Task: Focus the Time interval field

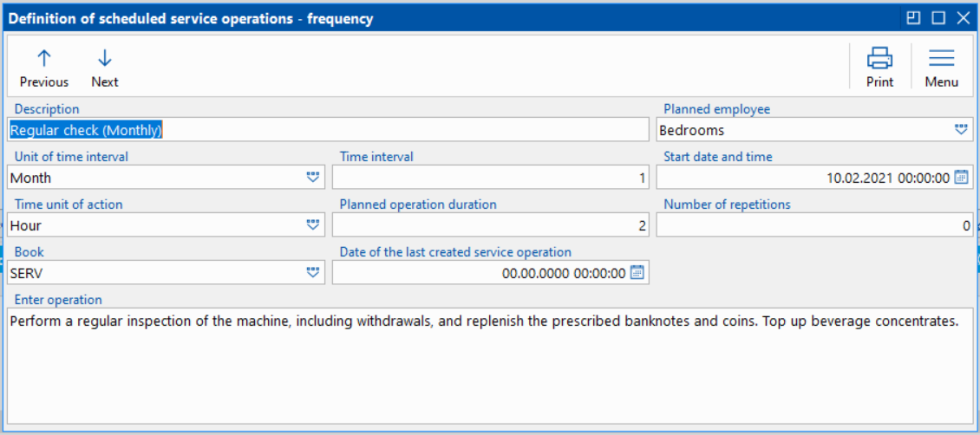Action: click(490, 178)
